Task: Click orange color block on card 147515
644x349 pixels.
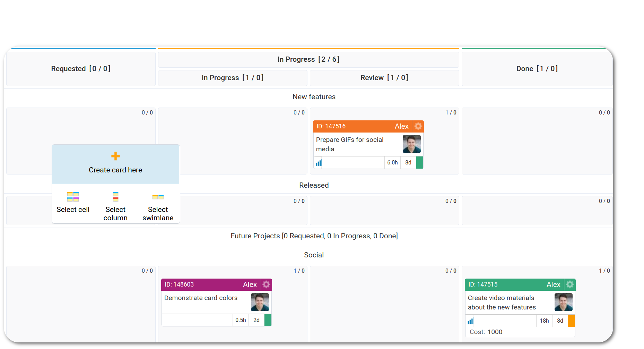Action: pos(571,321)
